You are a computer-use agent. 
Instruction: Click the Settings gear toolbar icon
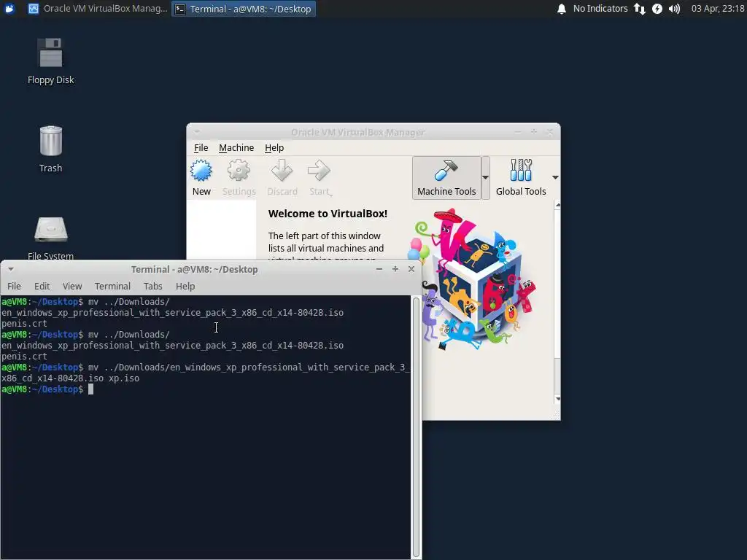click(x=239, y=171)
